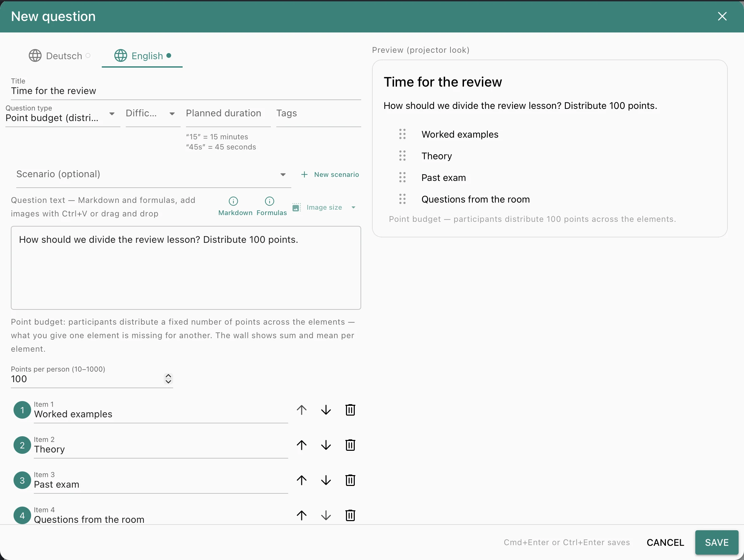
Task: Move Questions from the room down
Action: [326, 515]
